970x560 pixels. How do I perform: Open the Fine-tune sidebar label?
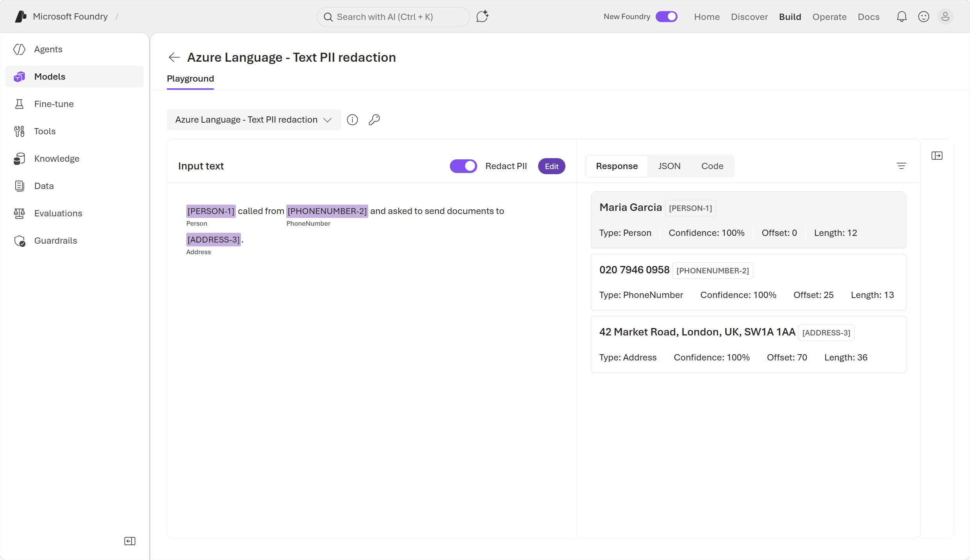(54, 104)
